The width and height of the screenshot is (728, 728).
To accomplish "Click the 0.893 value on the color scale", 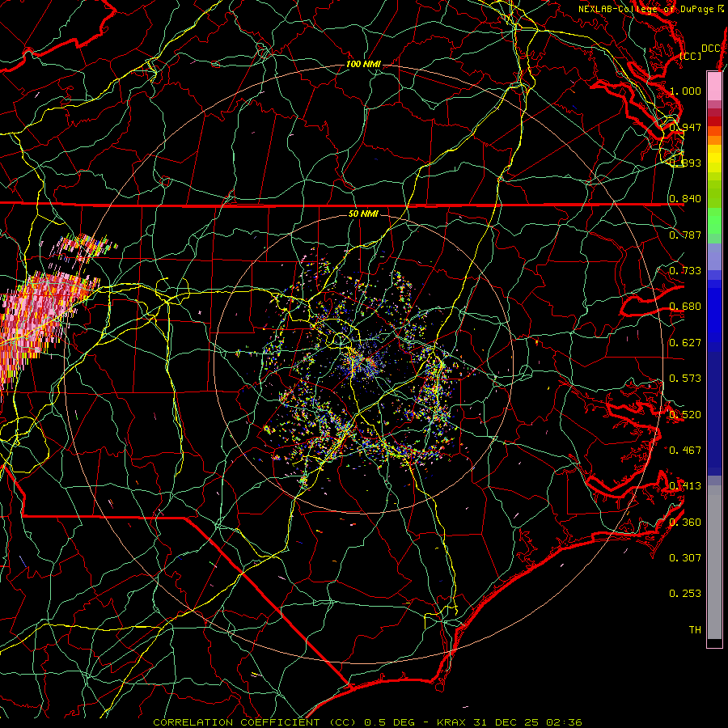I will [685, 163].
